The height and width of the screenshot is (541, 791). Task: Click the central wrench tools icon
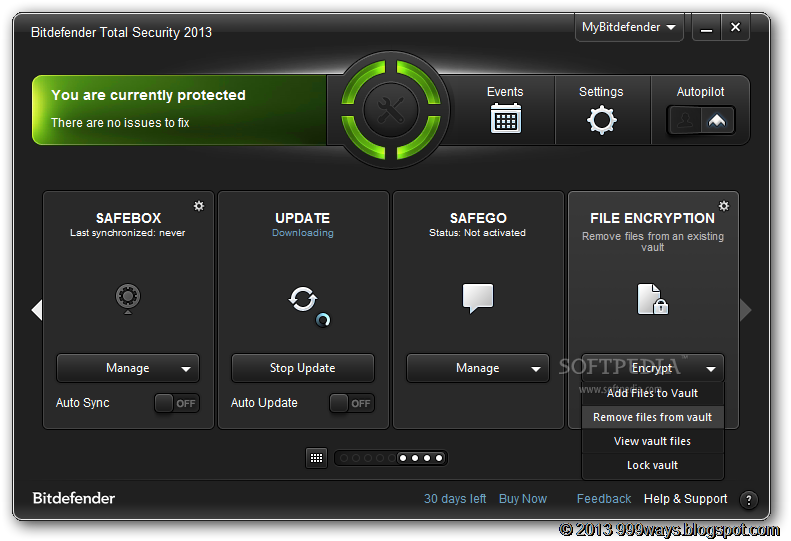391,110
